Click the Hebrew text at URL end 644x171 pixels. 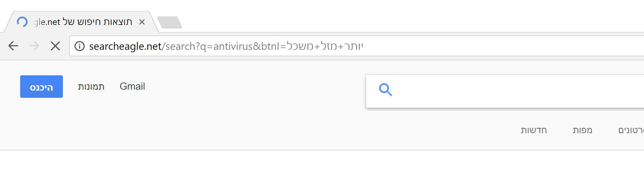[x=325, y=46]
